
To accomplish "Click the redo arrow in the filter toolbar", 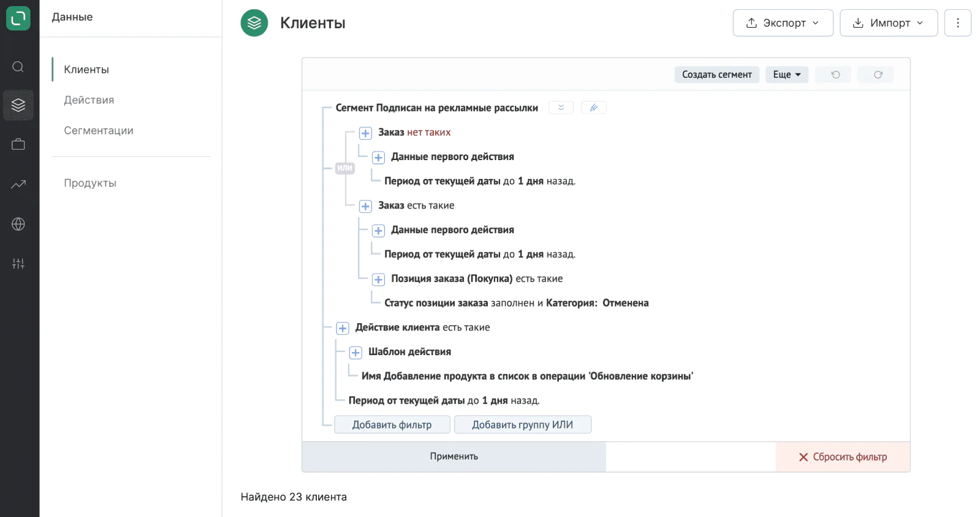I will 878,74.
